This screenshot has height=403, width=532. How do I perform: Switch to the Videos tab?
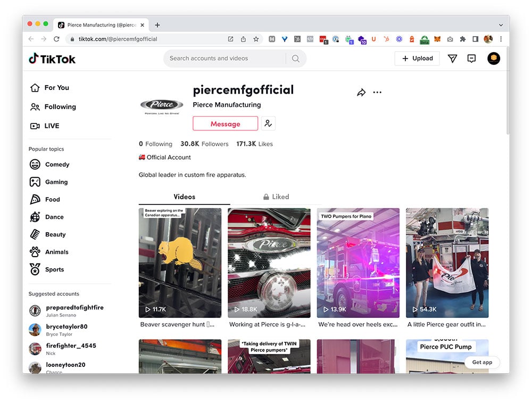click(x=184, y=197)
